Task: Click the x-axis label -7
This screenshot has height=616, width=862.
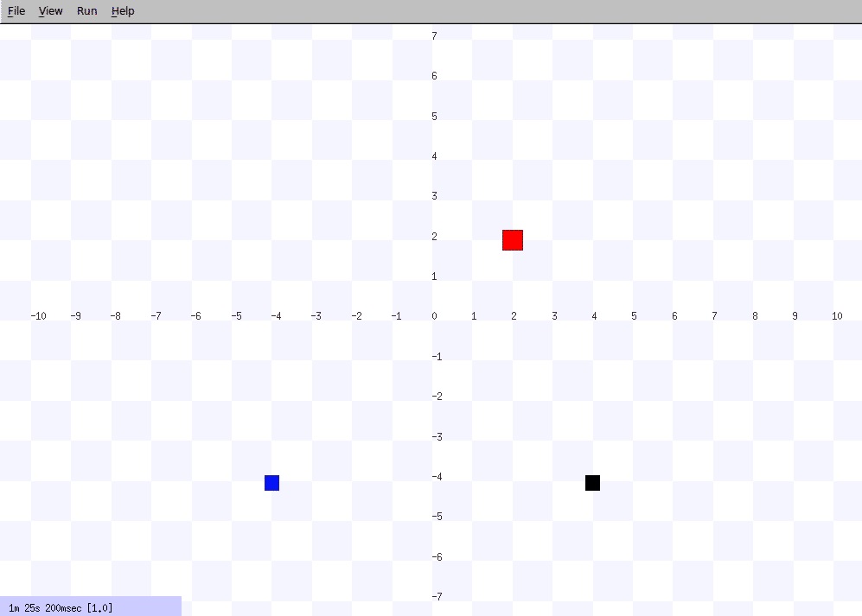Action: coord(156,316)
